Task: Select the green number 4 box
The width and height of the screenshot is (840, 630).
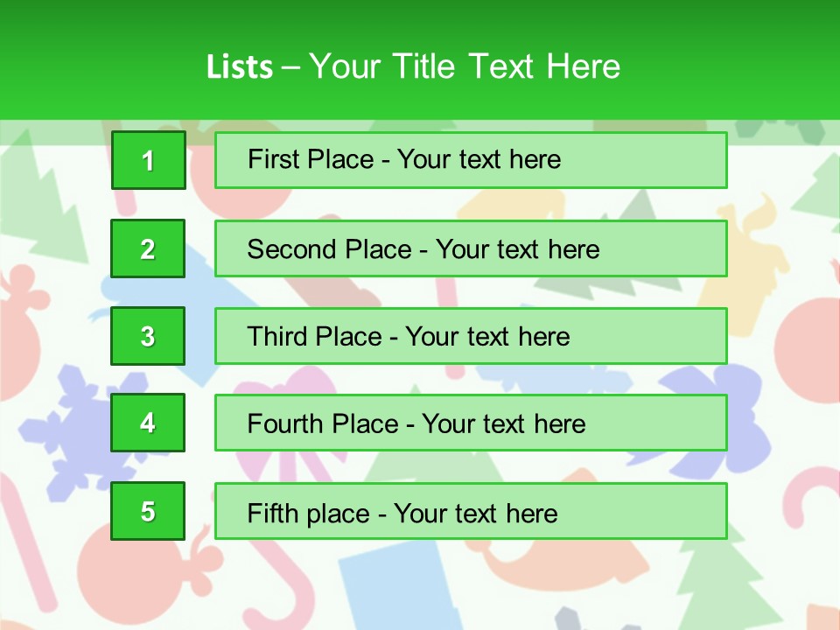Action: coord(148,423)
